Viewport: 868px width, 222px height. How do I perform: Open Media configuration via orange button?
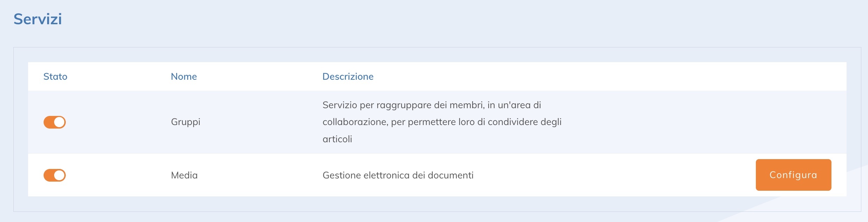(793, 175)
